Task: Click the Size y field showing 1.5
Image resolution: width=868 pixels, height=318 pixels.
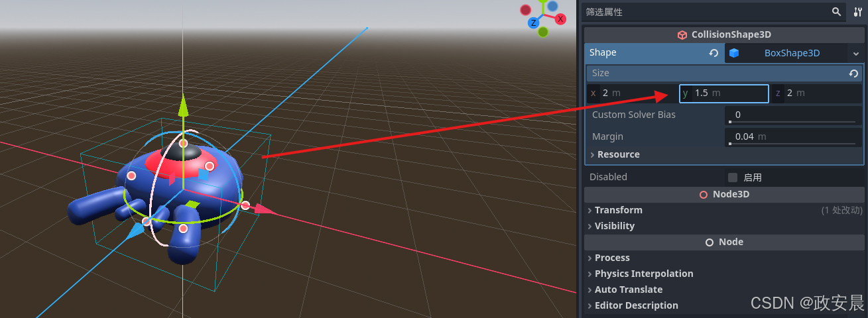Action: pos(724,93)
